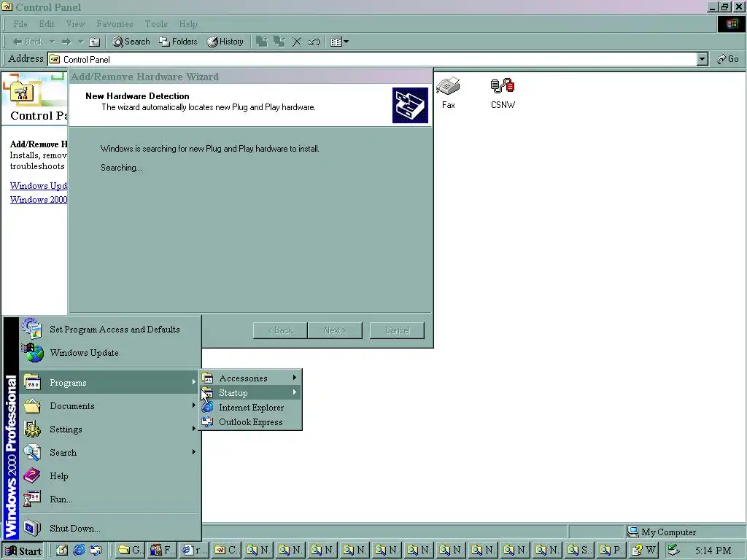Open the Edit menu
This screenshot has height=560, width=747.
47,24
